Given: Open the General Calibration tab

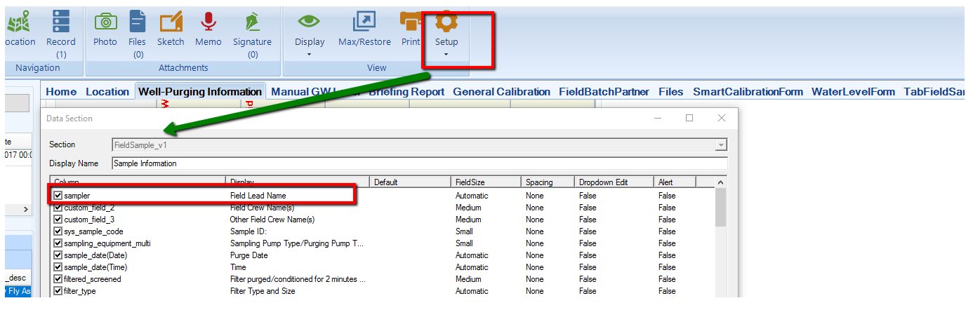Looking at the screenshot, I should [501, 91].
